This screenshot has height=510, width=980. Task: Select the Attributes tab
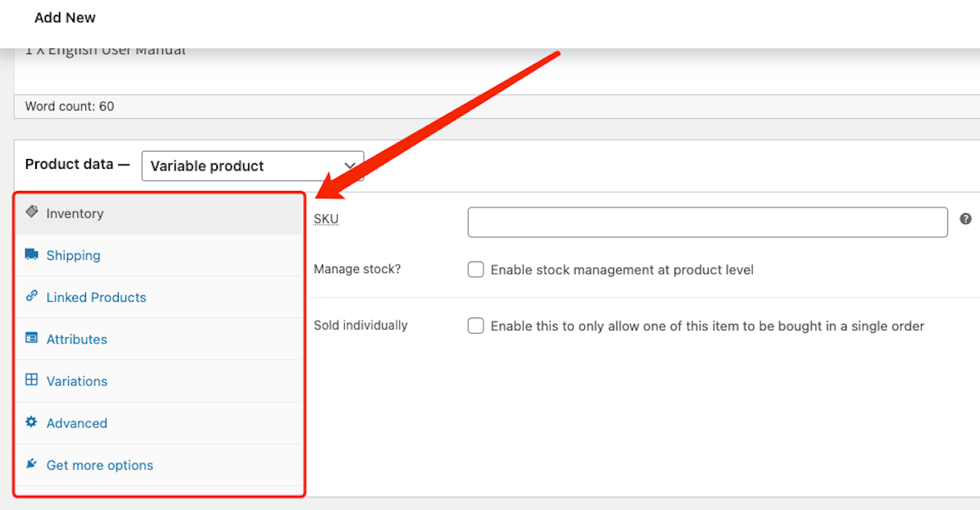(159, 339)
